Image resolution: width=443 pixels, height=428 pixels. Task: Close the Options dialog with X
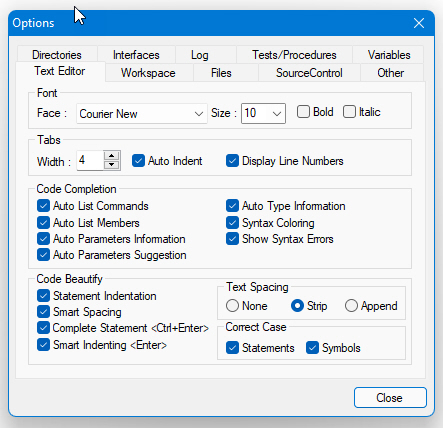click(x=419, y=23)
